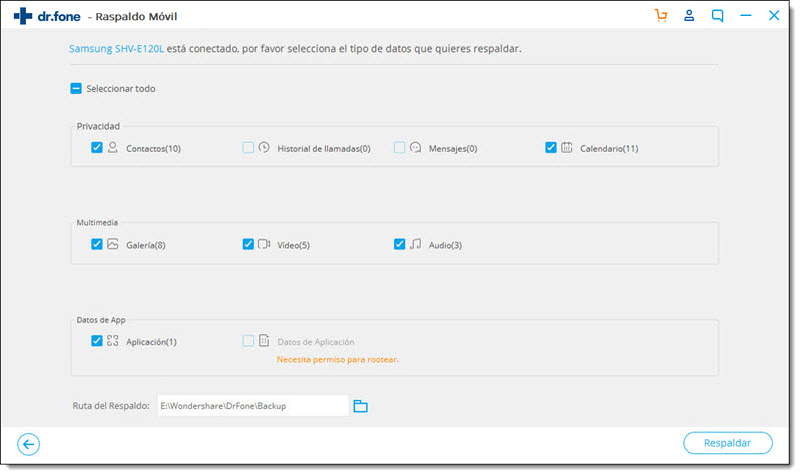
Task: Check the Mensajes checkbox
Action: 399,147
